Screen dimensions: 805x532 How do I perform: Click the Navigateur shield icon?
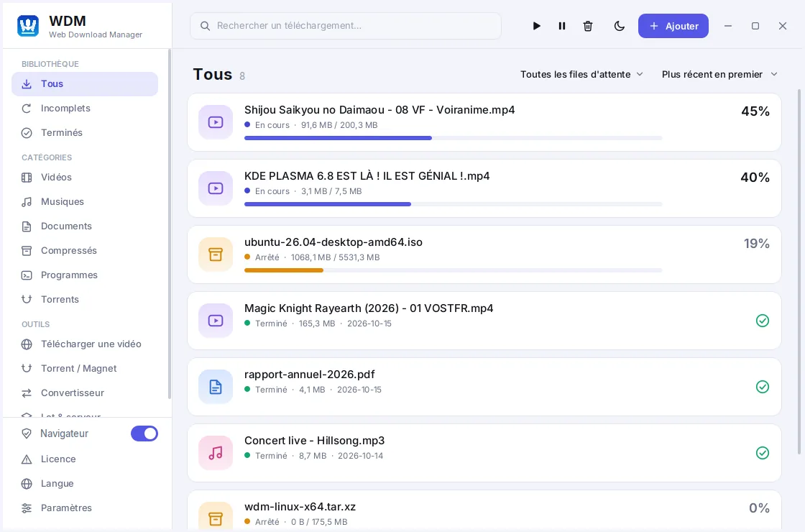[27, 434]
